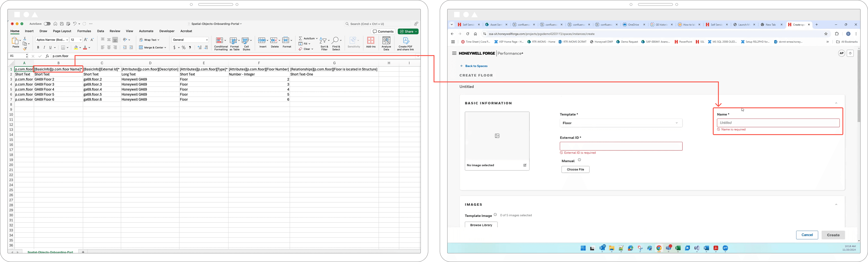Click the Browse Library button
This screenshot has width=868, height=262.
tap(481, 225)
